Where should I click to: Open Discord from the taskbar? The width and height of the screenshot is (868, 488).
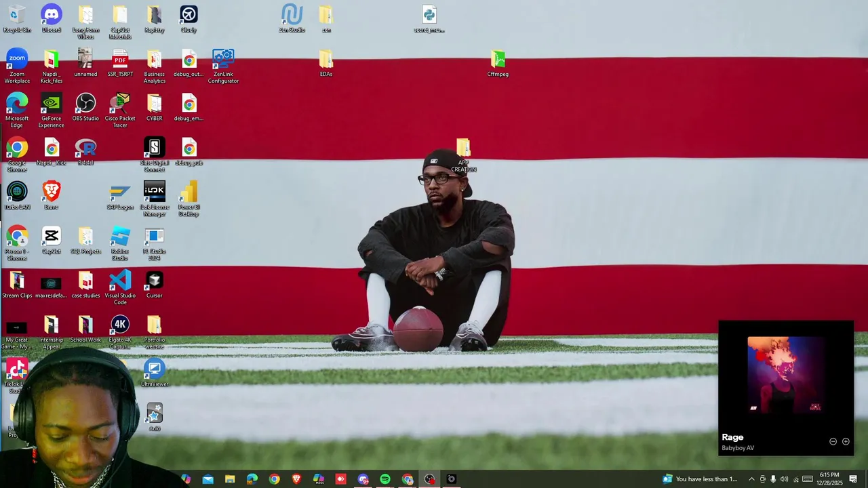pyautogui.click(x=363, y=479)
